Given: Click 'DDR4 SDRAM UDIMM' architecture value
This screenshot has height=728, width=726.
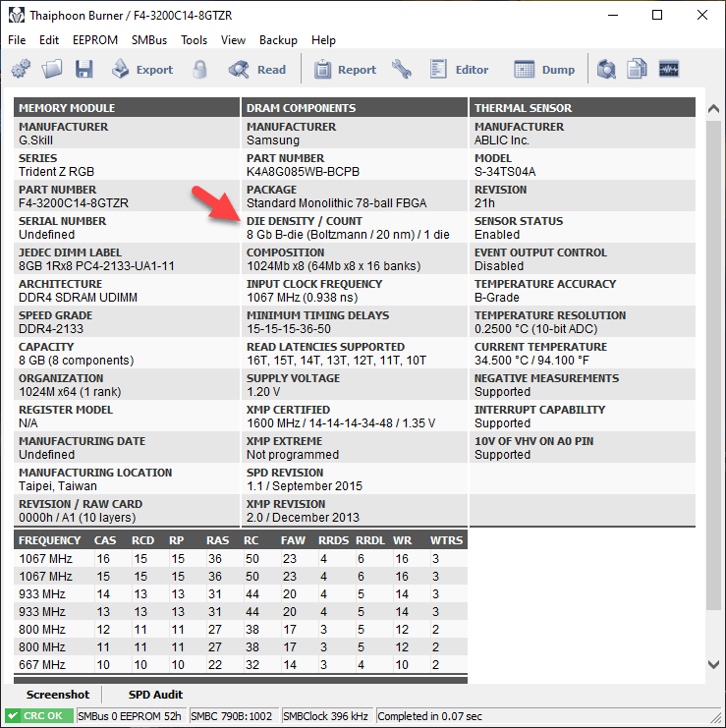Looking at the screenshot, I should coord(78,298).
